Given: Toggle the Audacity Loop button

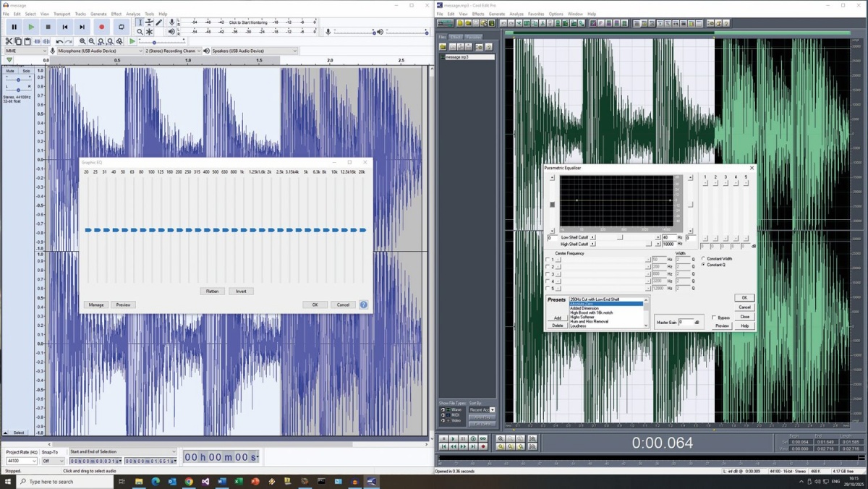Looking at the screenshot, I should (121, 27).
